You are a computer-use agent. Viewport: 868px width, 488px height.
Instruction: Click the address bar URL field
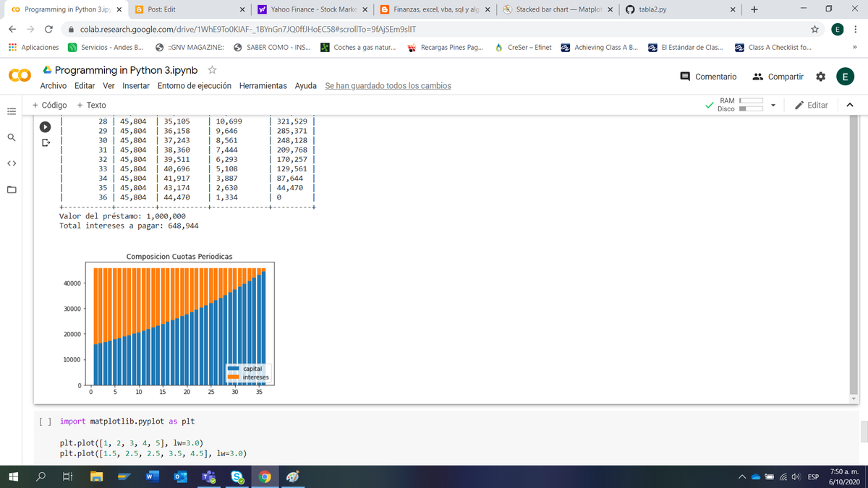434,29
